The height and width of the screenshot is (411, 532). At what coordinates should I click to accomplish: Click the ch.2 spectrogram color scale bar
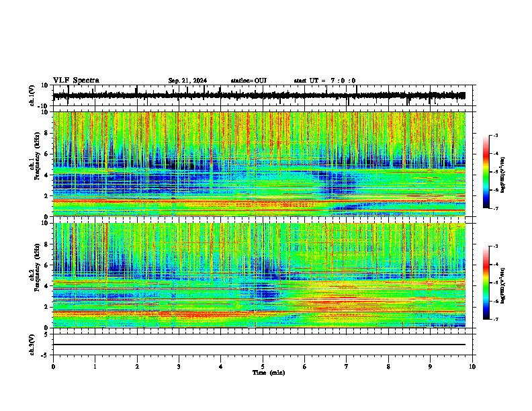coord(486,283)
